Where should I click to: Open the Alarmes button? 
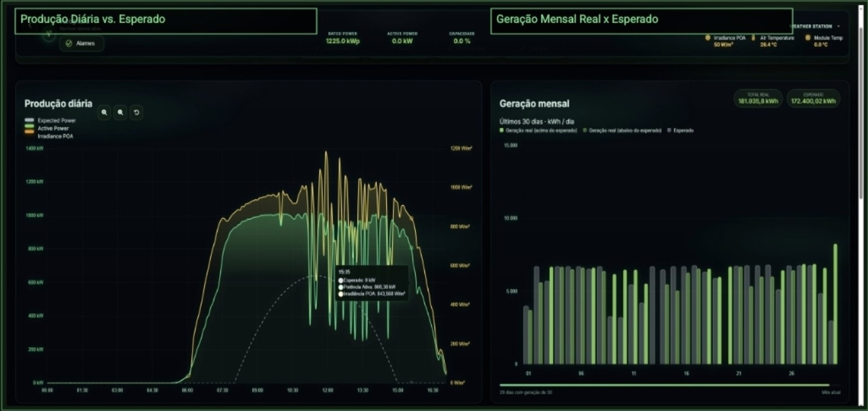(x=82, y=44)
